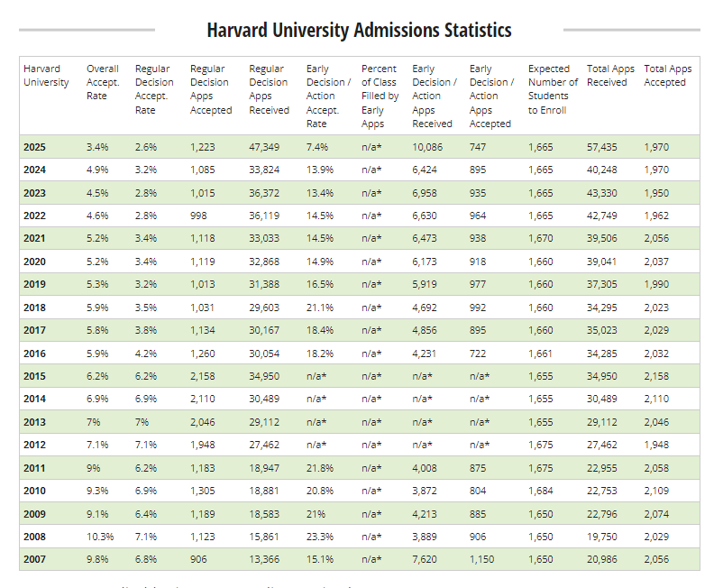Screen dimensions: 723x588
Task: Select the 2016 year row label
Action: point(34,353)
